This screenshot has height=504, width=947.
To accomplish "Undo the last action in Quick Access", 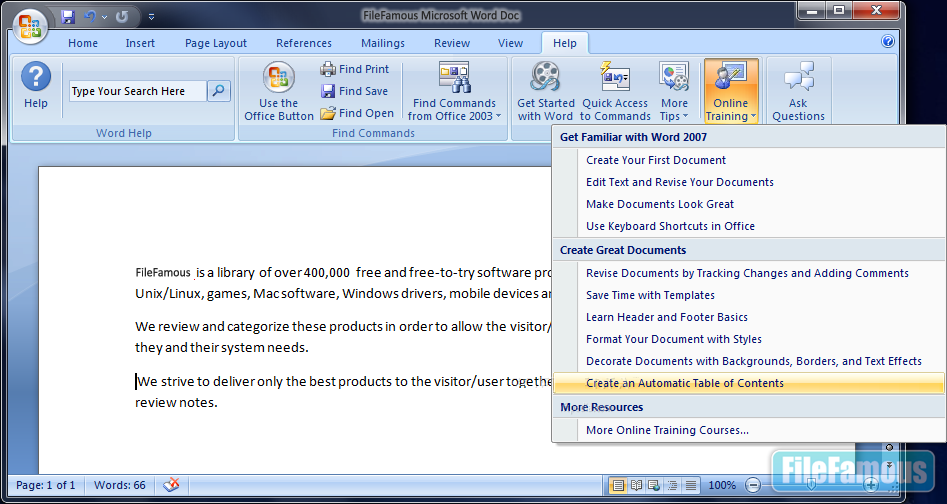I will 91,16.
